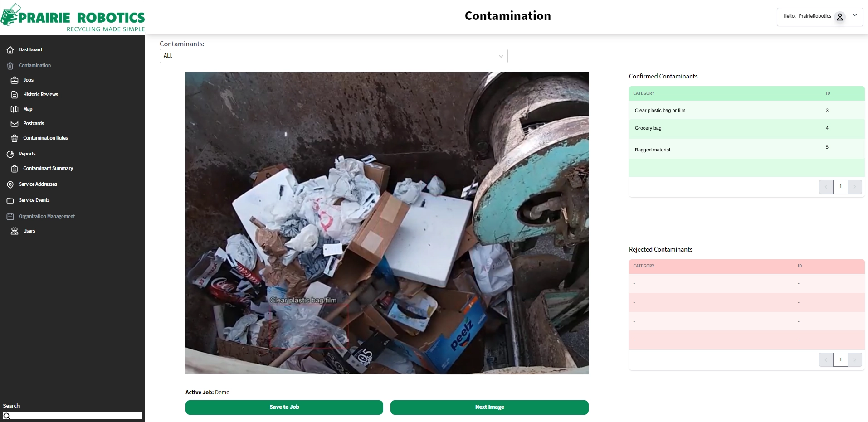Click the Organization Management calendar icon
The height and width of the screenshot is (422, 868).
(10, 217)
